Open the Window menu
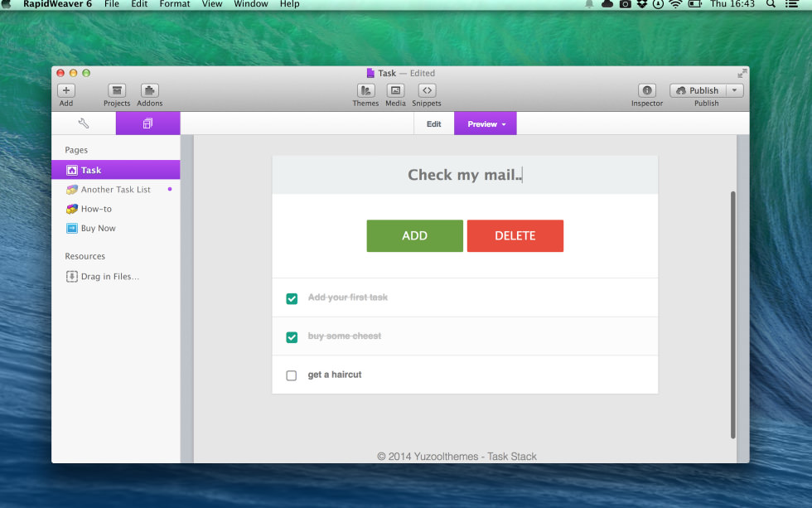Image resolution: width=812 pixels, height=508 pixels. coord(250,4)
